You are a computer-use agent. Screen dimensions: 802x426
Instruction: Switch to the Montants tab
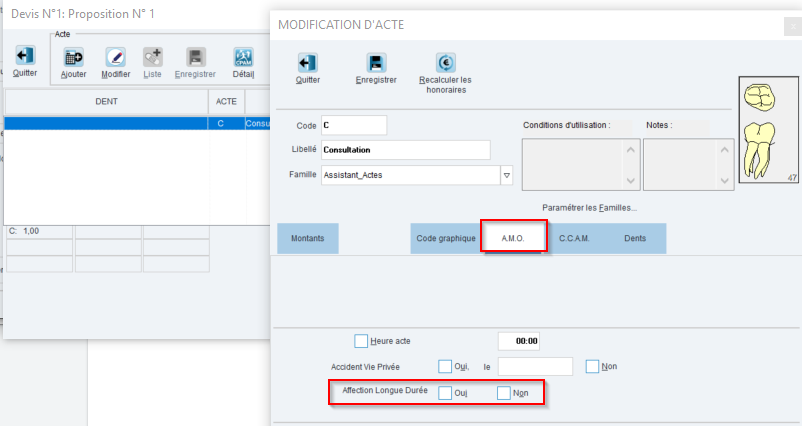(x=307, y=238)
